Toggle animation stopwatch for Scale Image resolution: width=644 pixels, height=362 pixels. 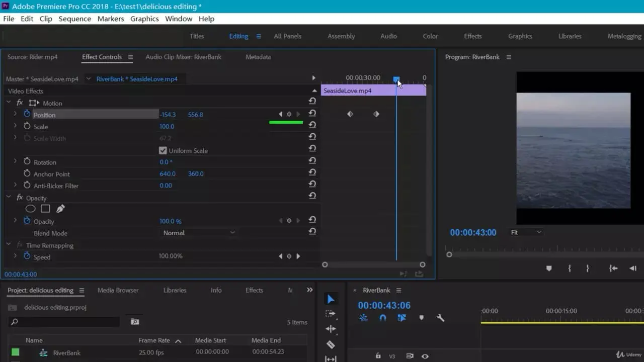[x=27, y=126]
